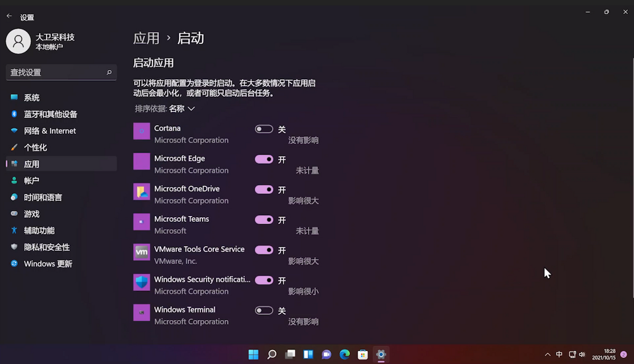
Task: Open 辅助功能 settings category
Action: tap(61, 230)
